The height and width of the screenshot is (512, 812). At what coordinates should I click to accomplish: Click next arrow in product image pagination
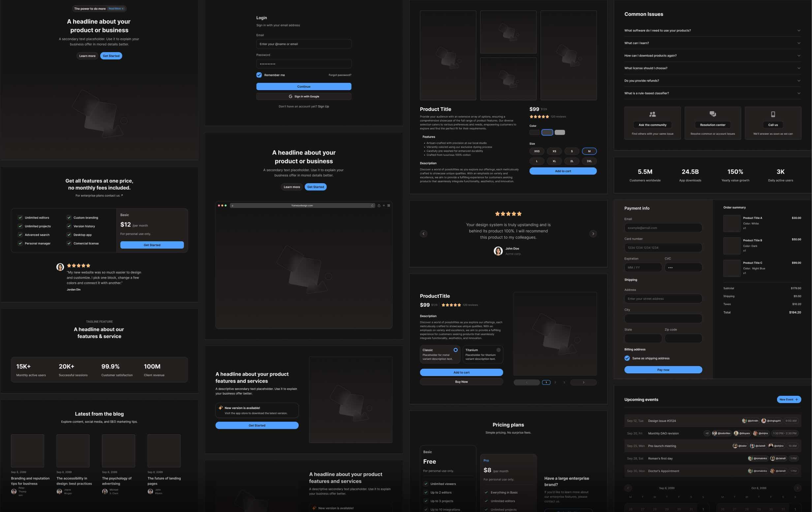click(583, 382)
